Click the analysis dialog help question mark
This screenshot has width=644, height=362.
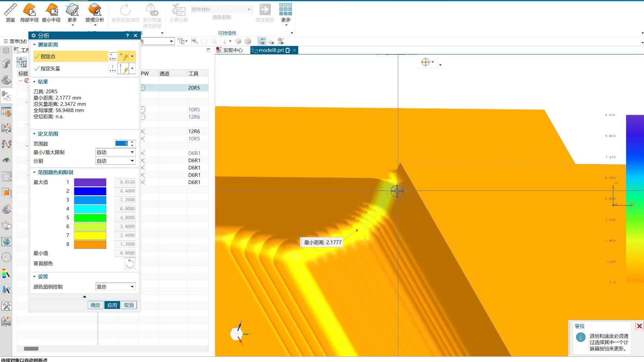pyautogui.click(x=128, y=35)
